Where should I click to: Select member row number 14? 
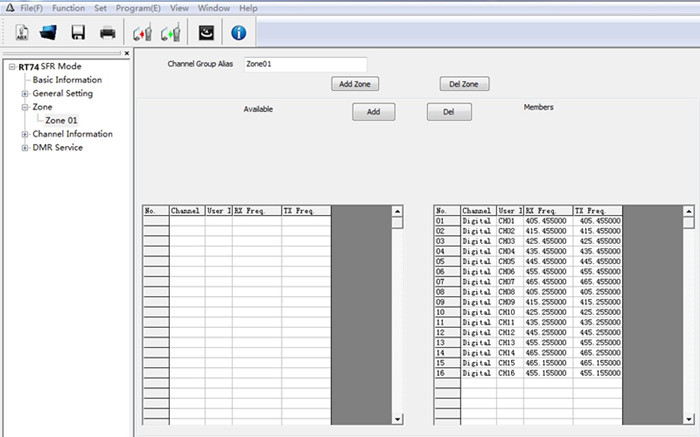pos(447,353)
